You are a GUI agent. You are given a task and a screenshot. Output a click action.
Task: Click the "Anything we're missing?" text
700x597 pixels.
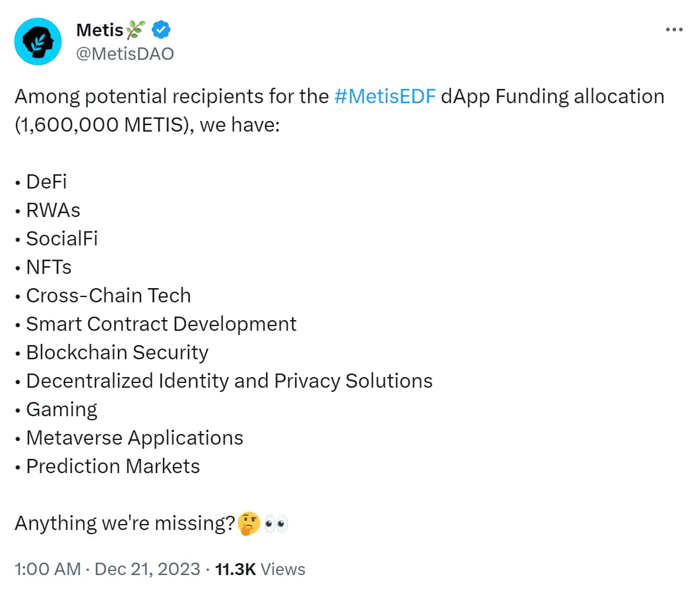click(x=124, y=523)
